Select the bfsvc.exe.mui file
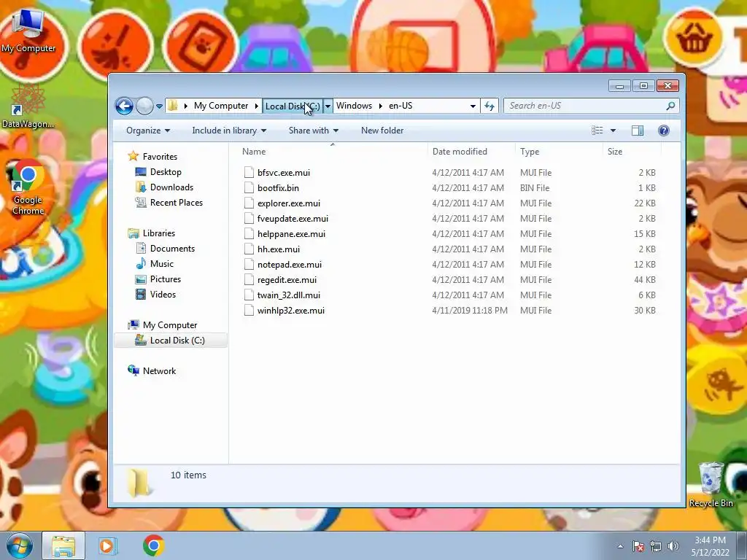Image resolution: width=747 pixels, height=560 pixels. (284, 173)
